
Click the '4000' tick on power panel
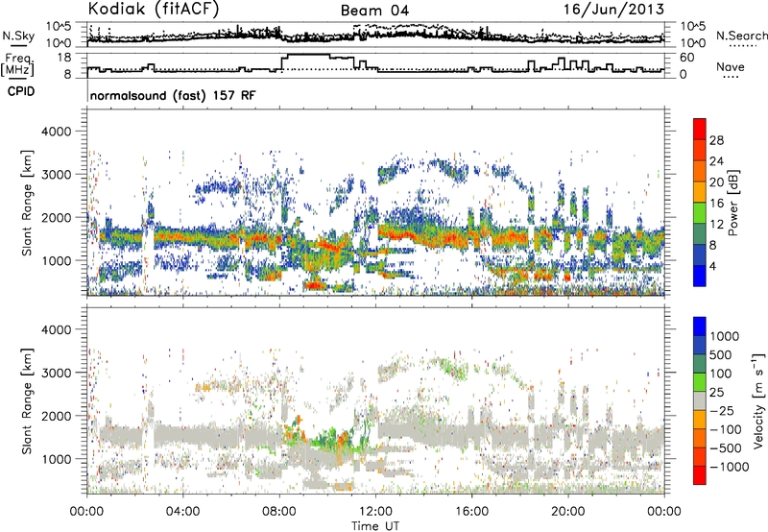[57, 132]
